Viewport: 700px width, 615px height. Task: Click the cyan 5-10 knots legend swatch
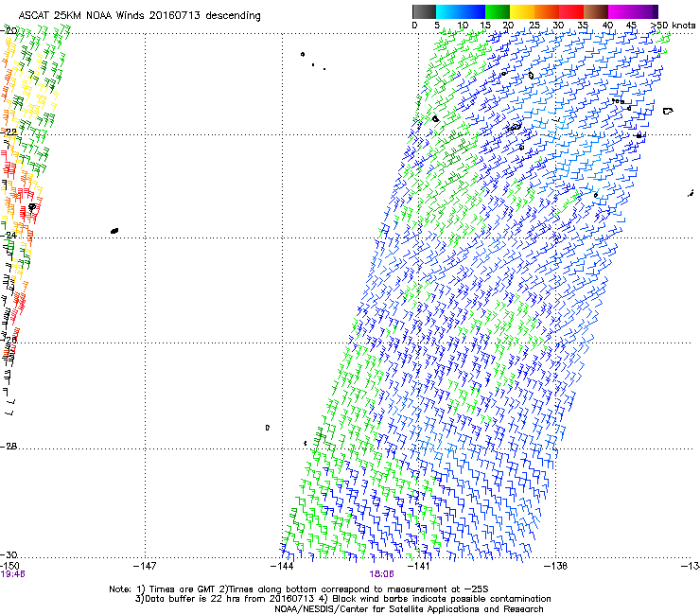point(448,11)
